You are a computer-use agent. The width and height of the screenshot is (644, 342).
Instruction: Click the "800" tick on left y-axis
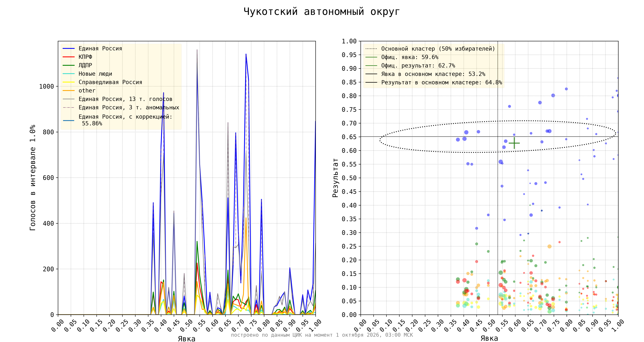(x=48, y=132)
